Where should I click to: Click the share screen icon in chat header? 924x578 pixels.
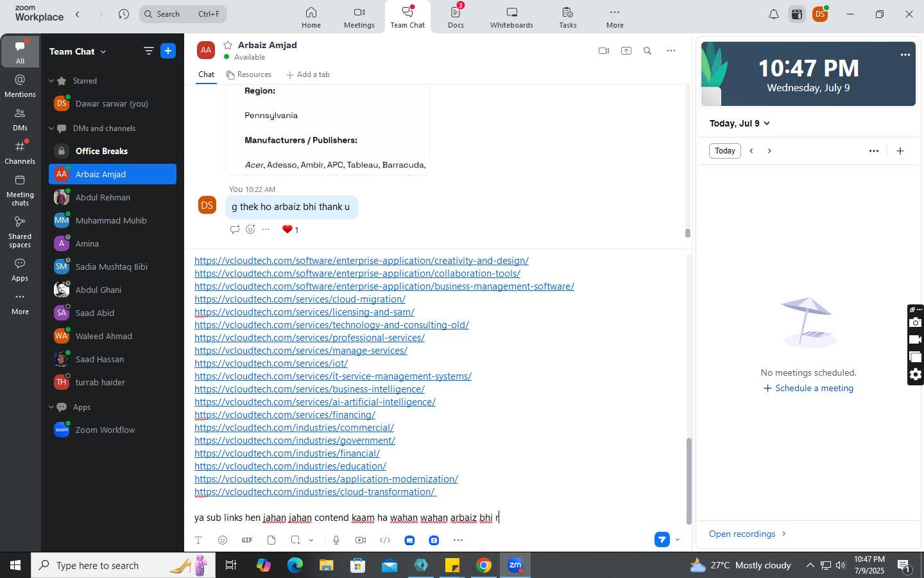[x=626, y=51]
